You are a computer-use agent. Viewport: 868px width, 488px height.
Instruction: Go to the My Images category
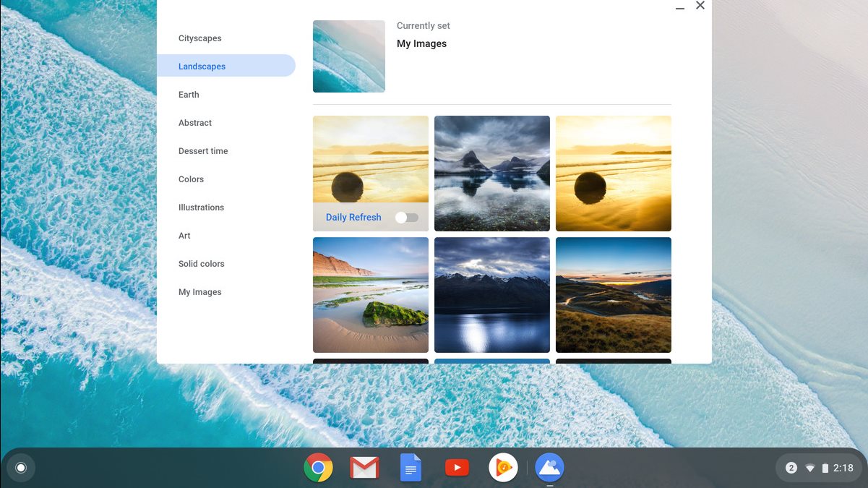tap(200, 292)
